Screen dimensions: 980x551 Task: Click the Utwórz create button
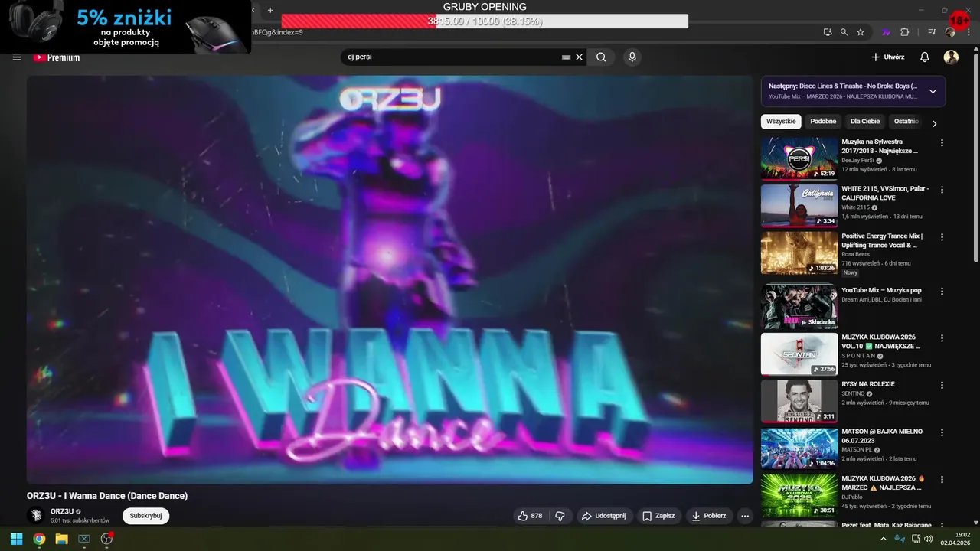pos(888,57)
